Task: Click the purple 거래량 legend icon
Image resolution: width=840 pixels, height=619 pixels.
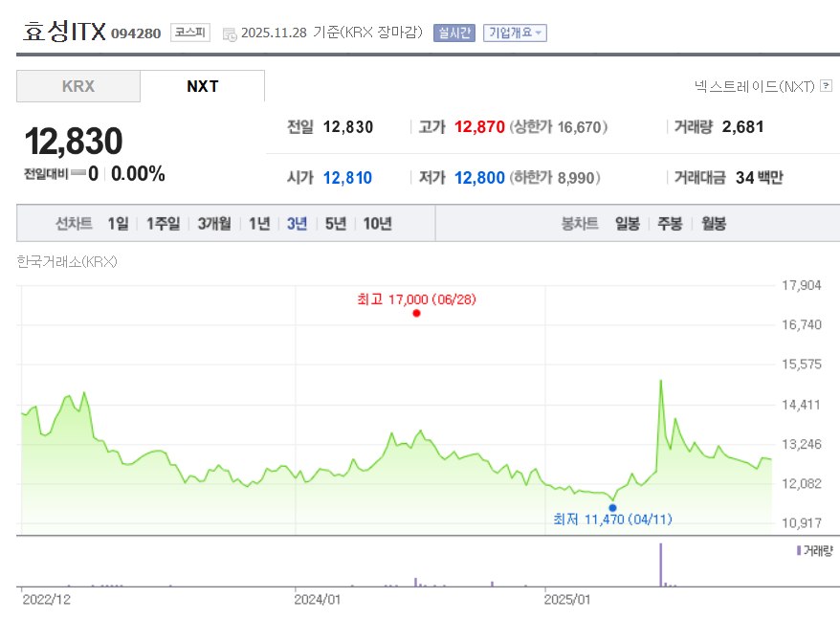Action: (799, 550)
